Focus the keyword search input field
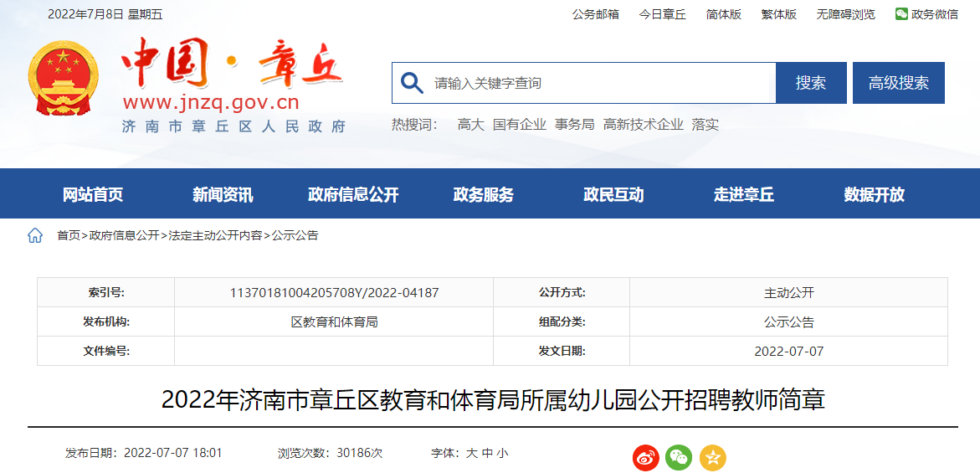Image resolution: width=980 pixels, height=473 pixels. [x=584, y=83]
